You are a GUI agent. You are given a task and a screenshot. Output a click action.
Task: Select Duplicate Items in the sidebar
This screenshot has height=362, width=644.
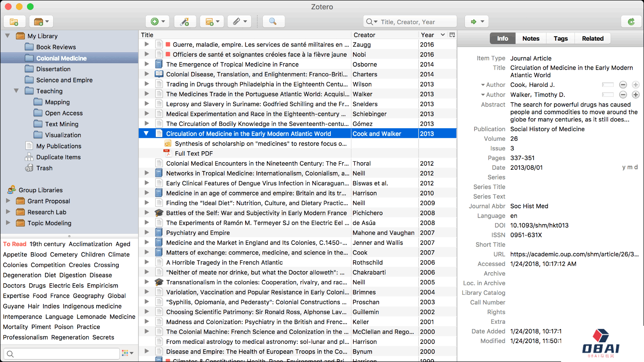point(58,157)
